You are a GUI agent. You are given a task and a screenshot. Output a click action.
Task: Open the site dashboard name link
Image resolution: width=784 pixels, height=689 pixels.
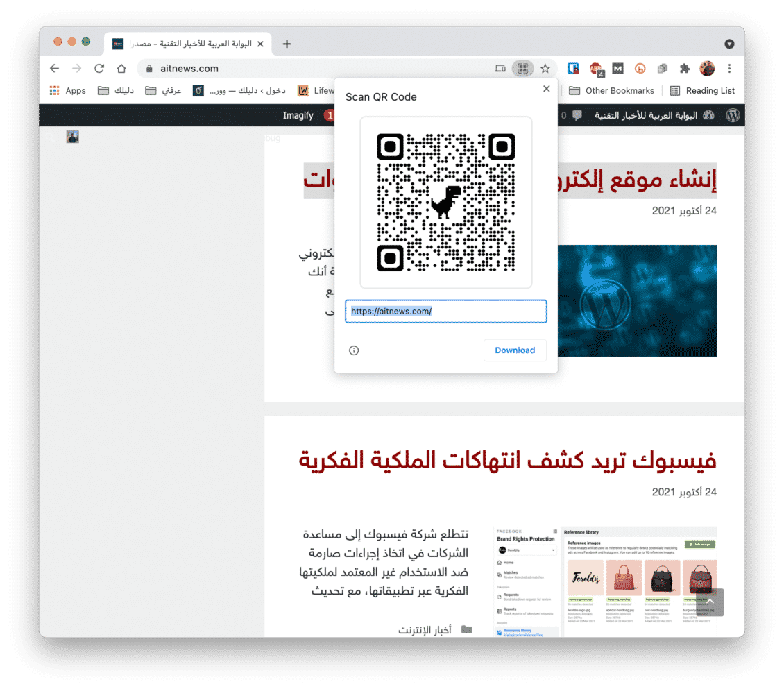654,115
